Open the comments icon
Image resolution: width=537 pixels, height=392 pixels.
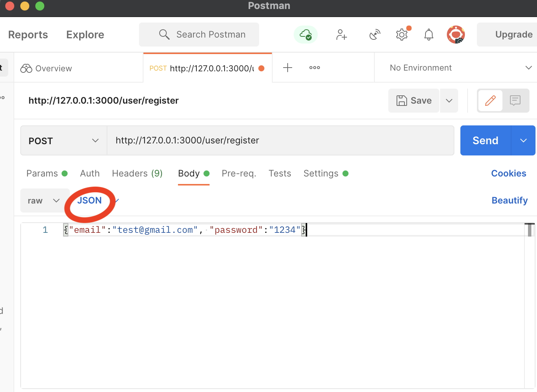(x=515, y=101)
